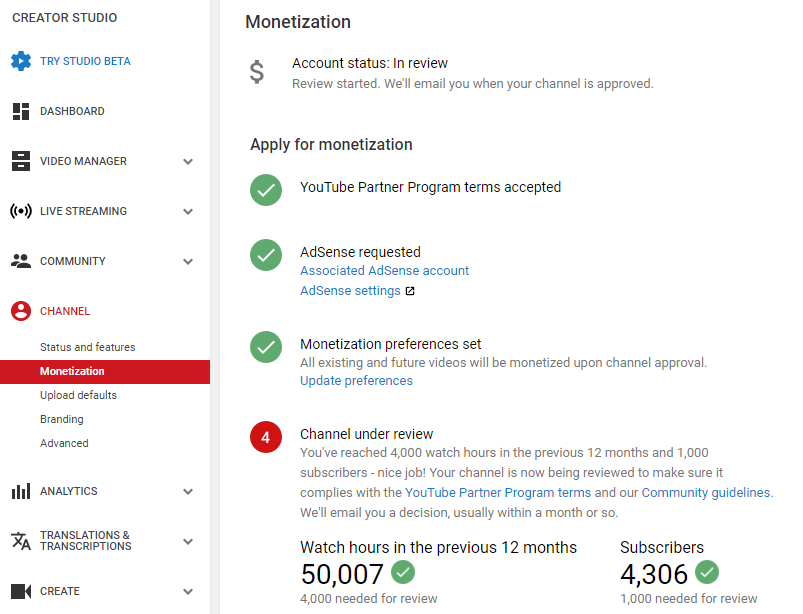Screen dimensions: 803x614
Task: Select Translations & Transcriptions in sidebar
Action: pos(86,541)
